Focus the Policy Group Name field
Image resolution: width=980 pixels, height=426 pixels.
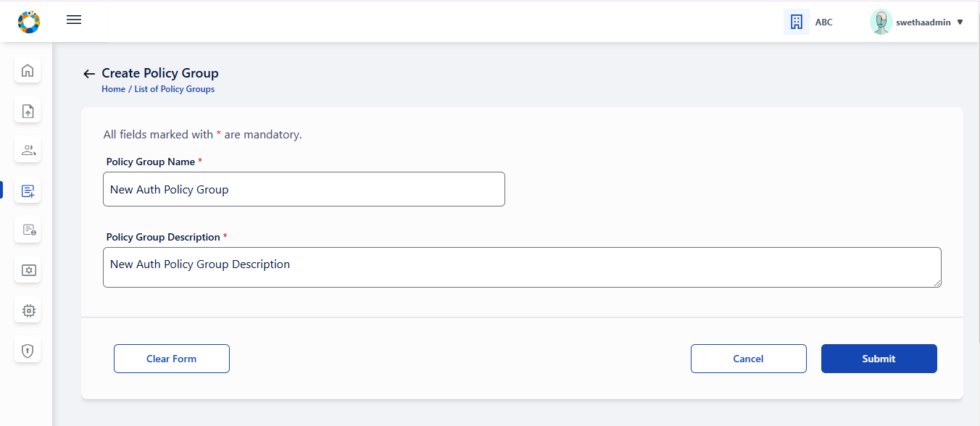pyautogui.click(x=304, y=189)
